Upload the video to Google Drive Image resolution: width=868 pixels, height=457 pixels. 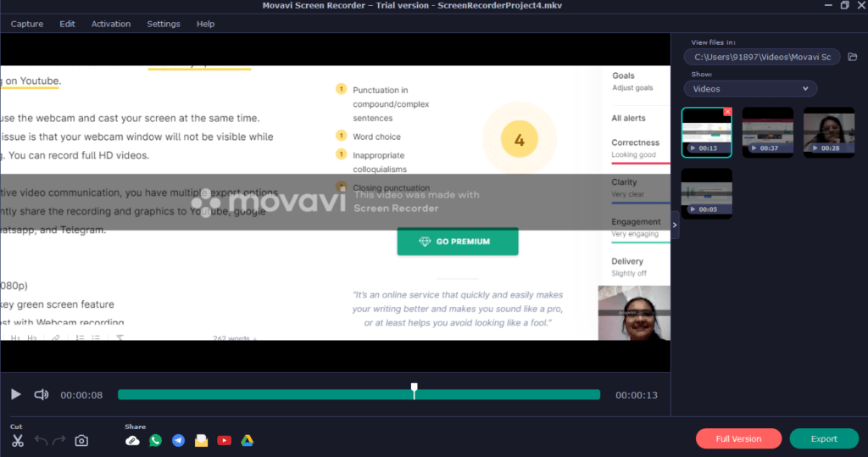tap(248, 440)
